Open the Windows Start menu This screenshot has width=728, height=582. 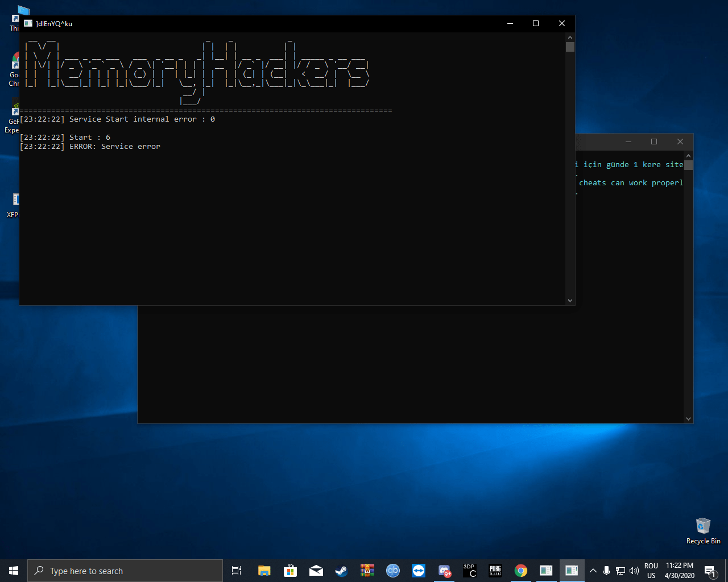pyautogui.click(x=14, y=571)
